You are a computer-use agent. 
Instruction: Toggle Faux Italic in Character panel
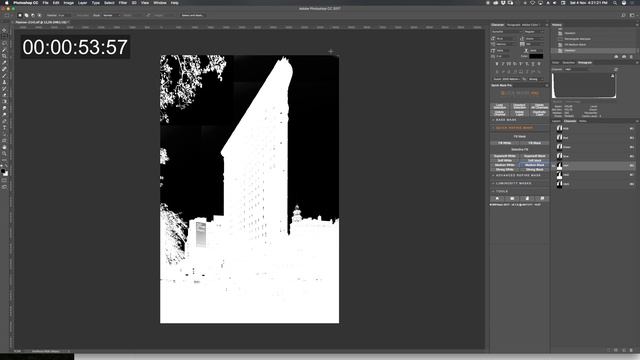(x=503, y=64)
